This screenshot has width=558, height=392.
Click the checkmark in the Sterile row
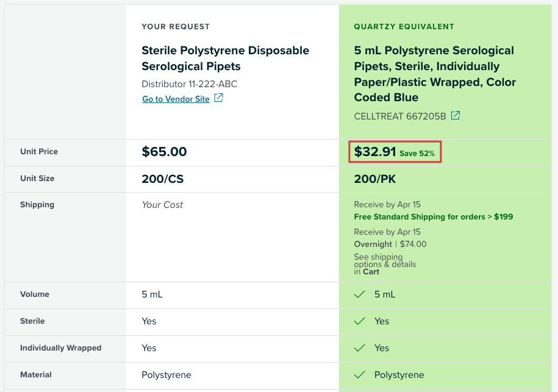point(360,321)
